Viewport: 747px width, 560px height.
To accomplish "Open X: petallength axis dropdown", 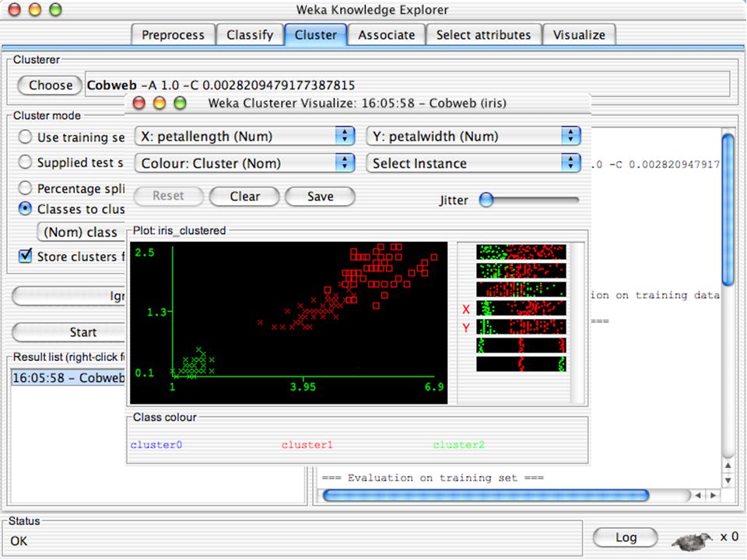I will click(245, 136).
